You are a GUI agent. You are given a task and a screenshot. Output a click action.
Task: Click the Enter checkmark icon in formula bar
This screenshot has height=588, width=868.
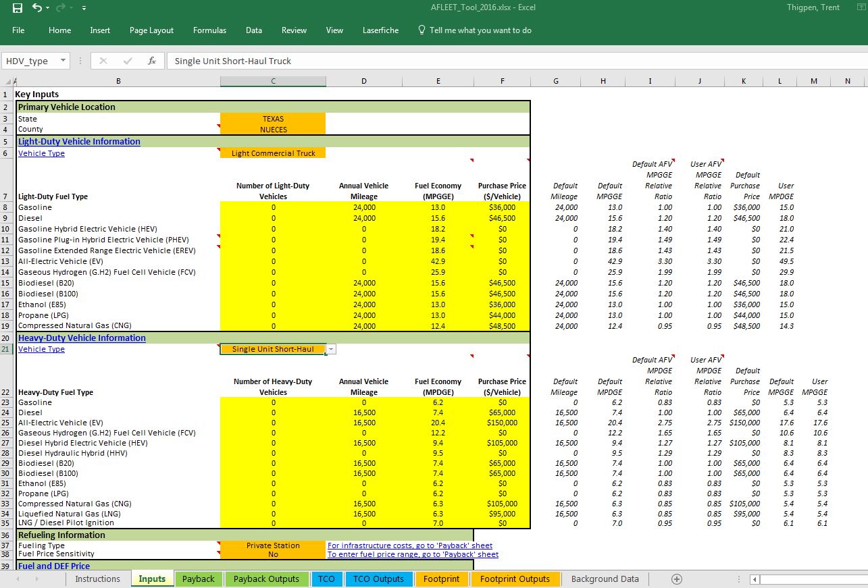tap(127, 61)
